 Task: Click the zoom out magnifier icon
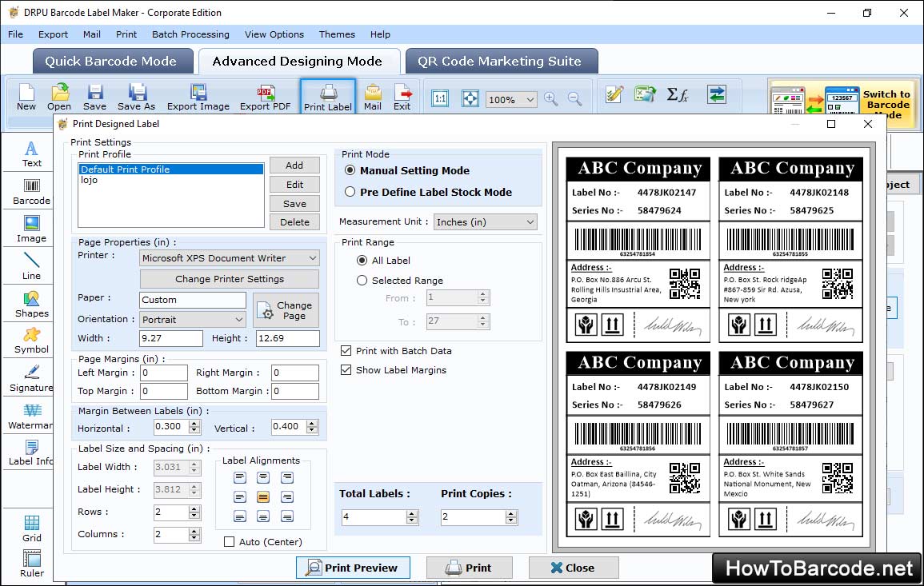click(574, 98)
